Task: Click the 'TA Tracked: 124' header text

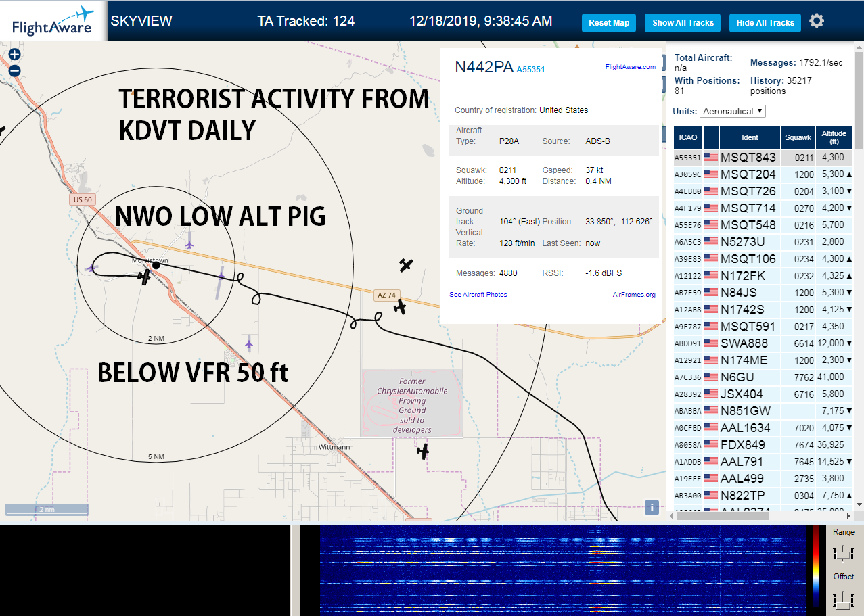Action: pos(306,21)
